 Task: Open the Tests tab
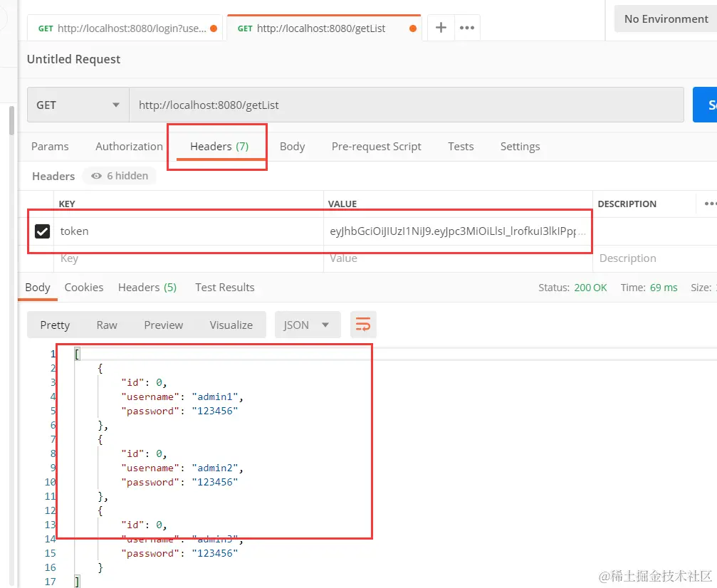click(x=461, y=147)
